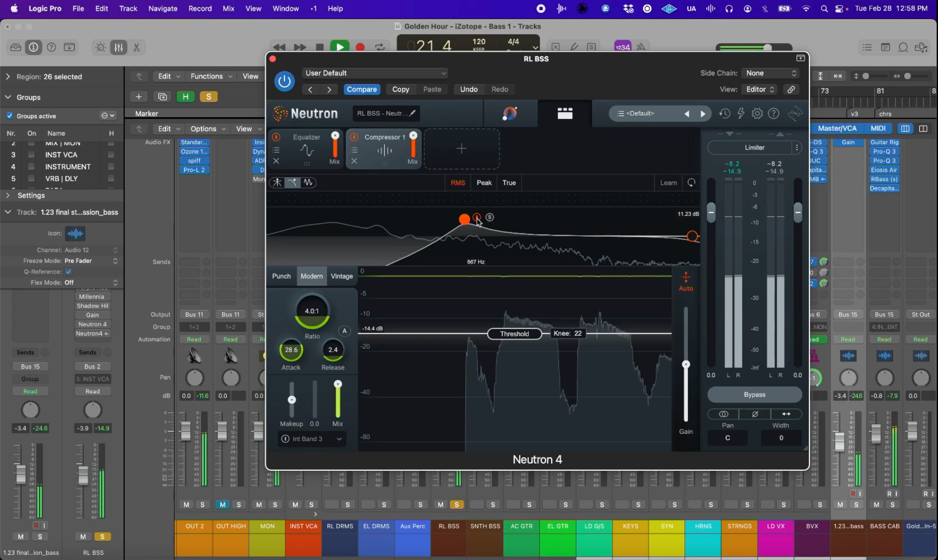
Task: Expand the Region 26 selected section
Action: pos(8,76)
